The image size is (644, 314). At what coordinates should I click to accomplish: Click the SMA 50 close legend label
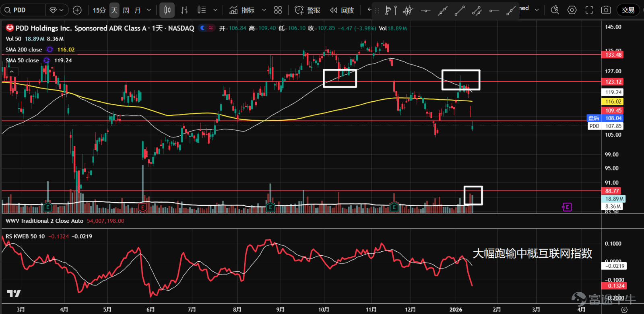[x=22, y=61]
